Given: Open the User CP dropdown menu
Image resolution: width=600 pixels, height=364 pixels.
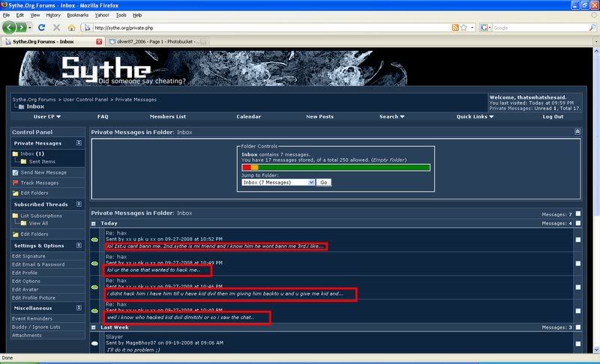Looking at the screenshot, I should pos(47,117).
